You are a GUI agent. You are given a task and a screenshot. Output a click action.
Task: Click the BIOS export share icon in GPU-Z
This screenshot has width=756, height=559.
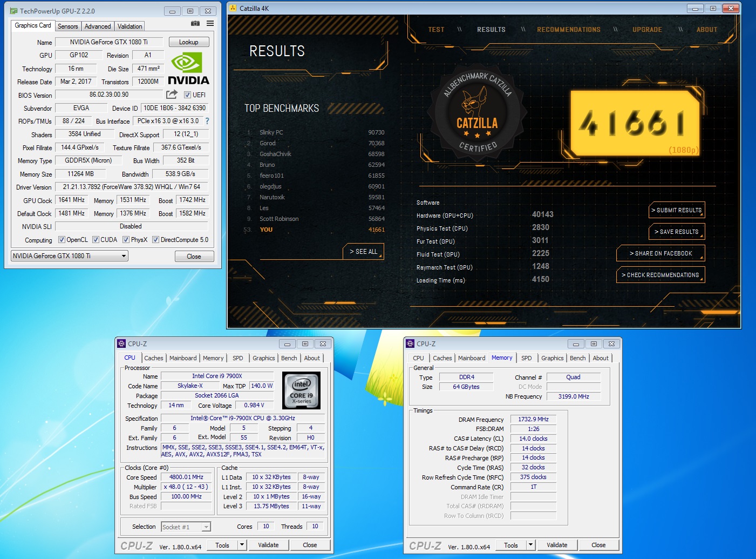(x=172, y=95)
